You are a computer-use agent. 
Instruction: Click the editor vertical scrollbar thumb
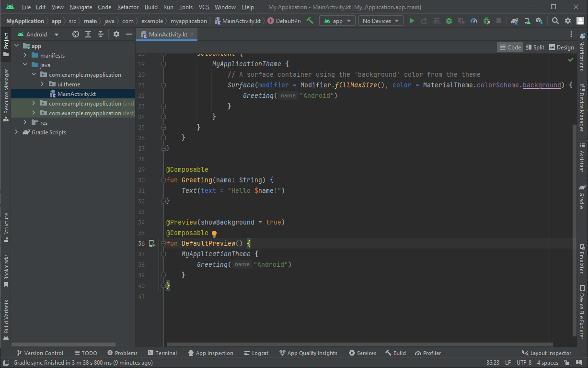point(575,230)
